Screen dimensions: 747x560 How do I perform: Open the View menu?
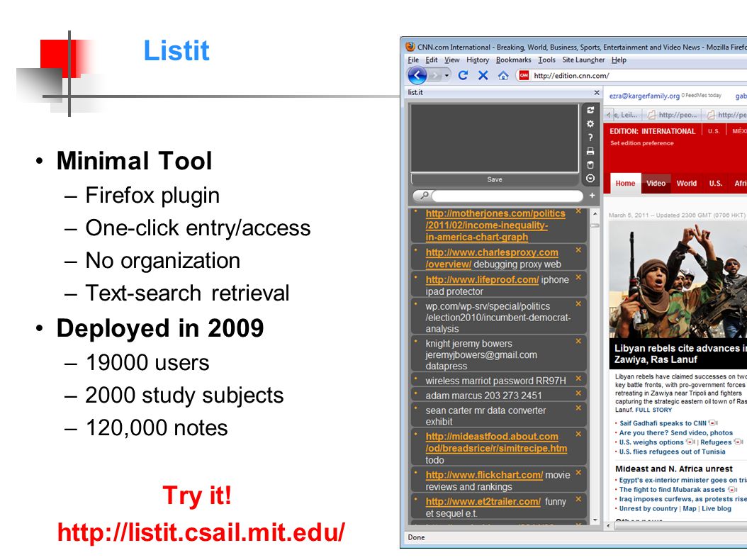click(451, 60)
